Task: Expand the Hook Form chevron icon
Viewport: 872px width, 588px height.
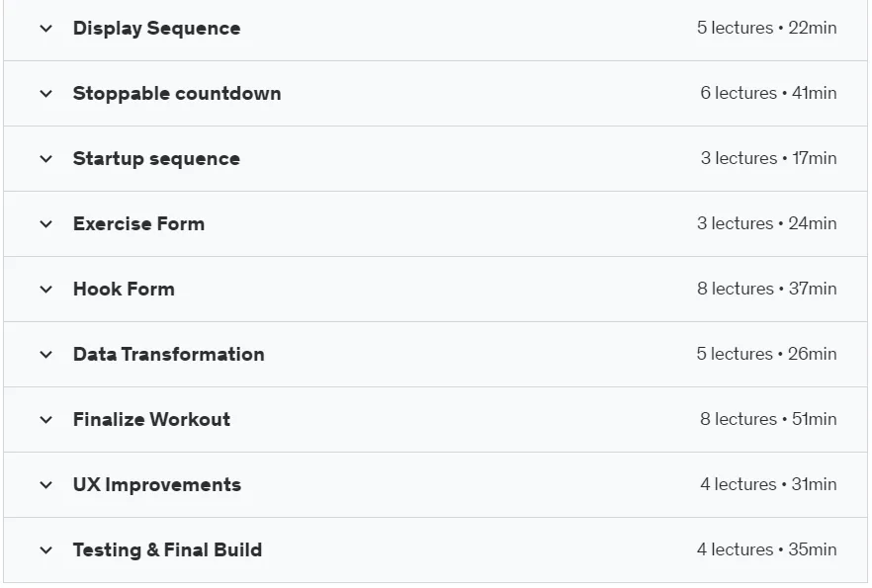Action: pyautogui.click(x=46, y=289)
